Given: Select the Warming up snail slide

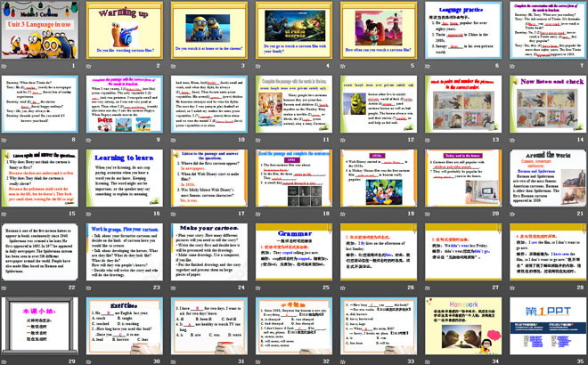Looking at the screenshot, I should tap(125, 30).
